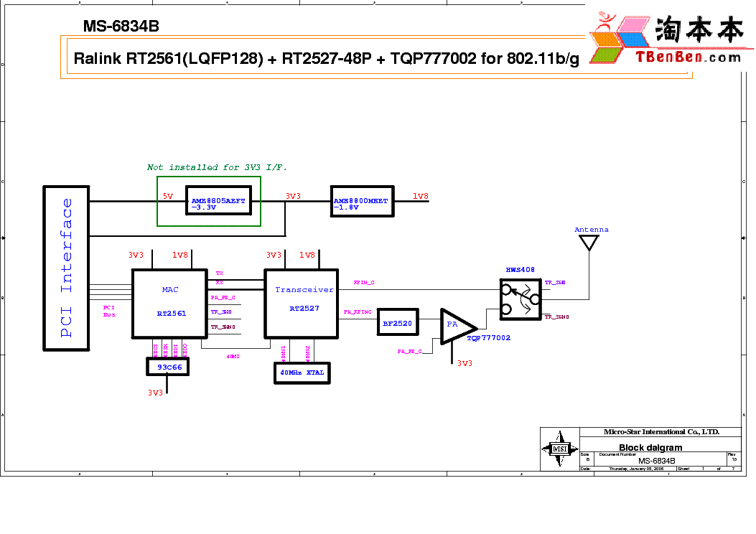Click the "3V3" label above the Transceiver block
The height and width of the screenshot is (534, 756).
tap(274, 255)
